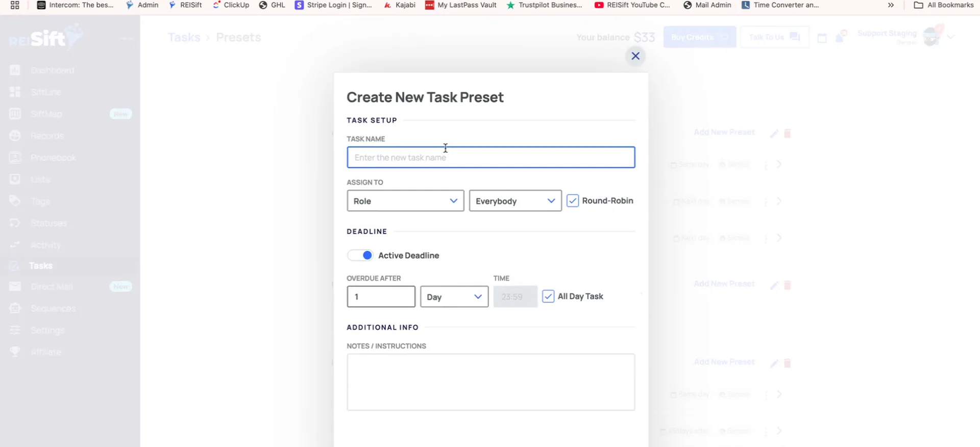The image size is (980, 447).
Task: Open the calendar icon in header
Action: point(822,38)
